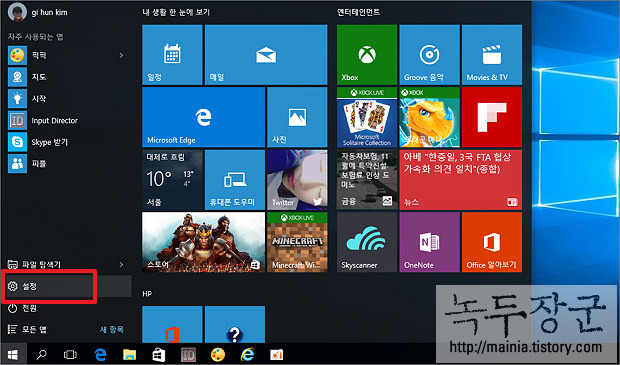Image resolution: width=620 pixels, height=365 pixels.
Task: Open the HP group Office tile
Action: click(172, 324)
